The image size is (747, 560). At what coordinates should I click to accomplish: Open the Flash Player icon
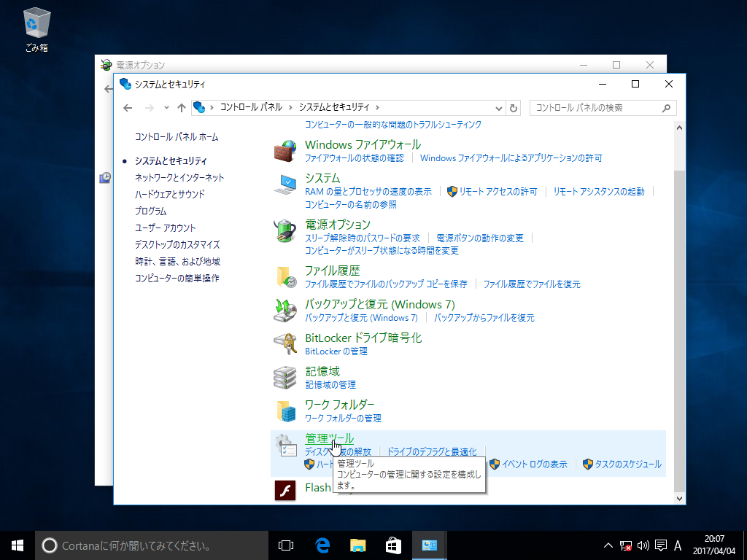click(285, 490)
